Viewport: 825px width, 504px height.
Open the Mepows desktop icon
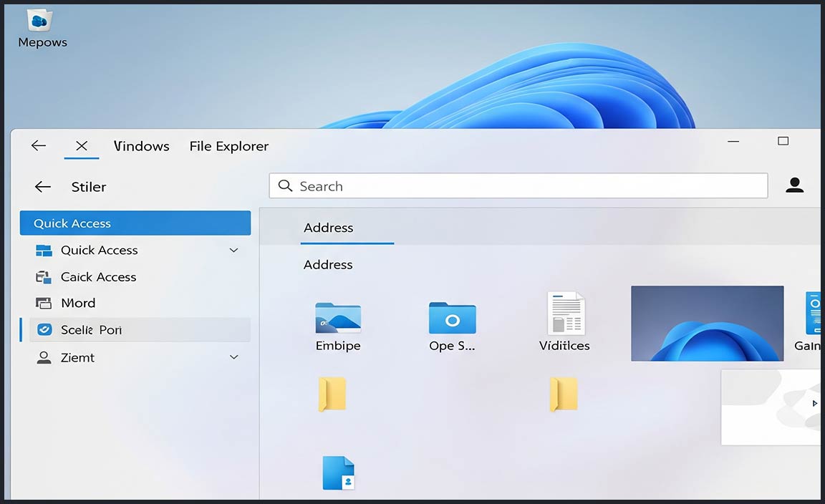[42, 27]
